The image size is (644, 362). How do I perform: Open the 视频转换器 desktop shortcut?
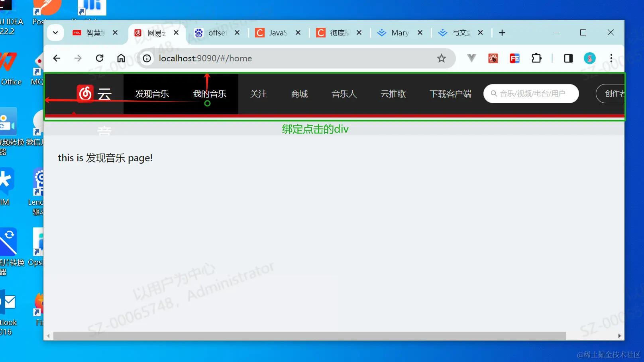tap(12, 131)
